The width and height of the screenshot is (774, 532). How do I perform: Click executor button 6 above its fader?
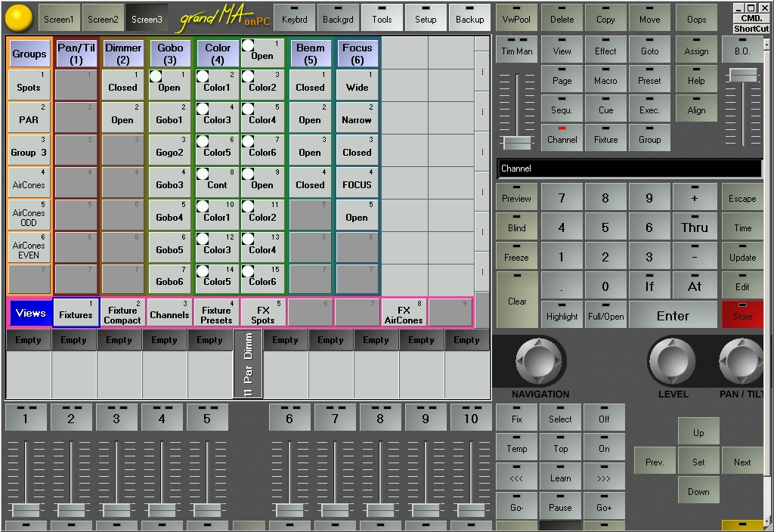point(289,417)
